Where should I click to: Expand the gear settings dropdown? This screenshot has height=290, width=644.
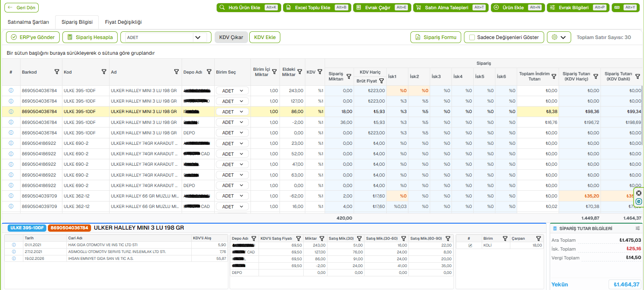(559, 37)
